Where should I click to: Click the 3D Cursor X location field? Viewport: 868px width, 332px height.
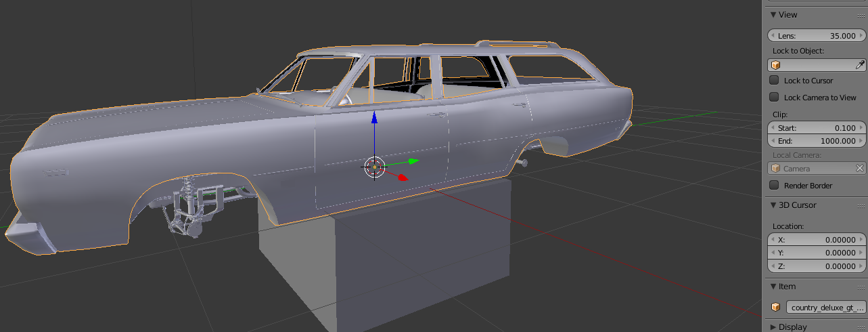pos(817,240)
